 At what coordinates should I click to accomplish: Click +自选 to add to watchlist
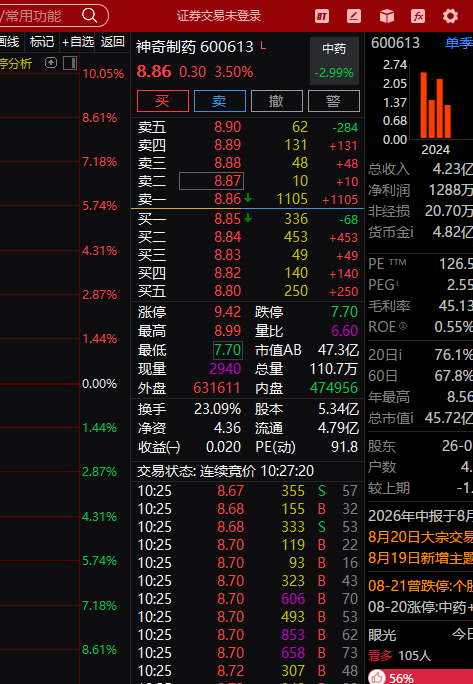pos(78,42)
